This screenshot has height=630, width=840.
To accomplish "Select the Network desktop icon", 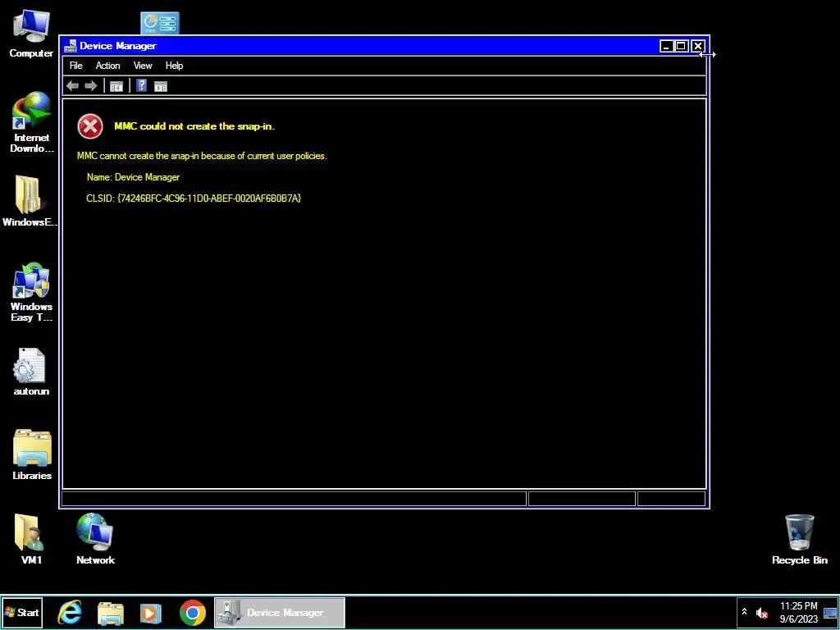I will 95,539.
